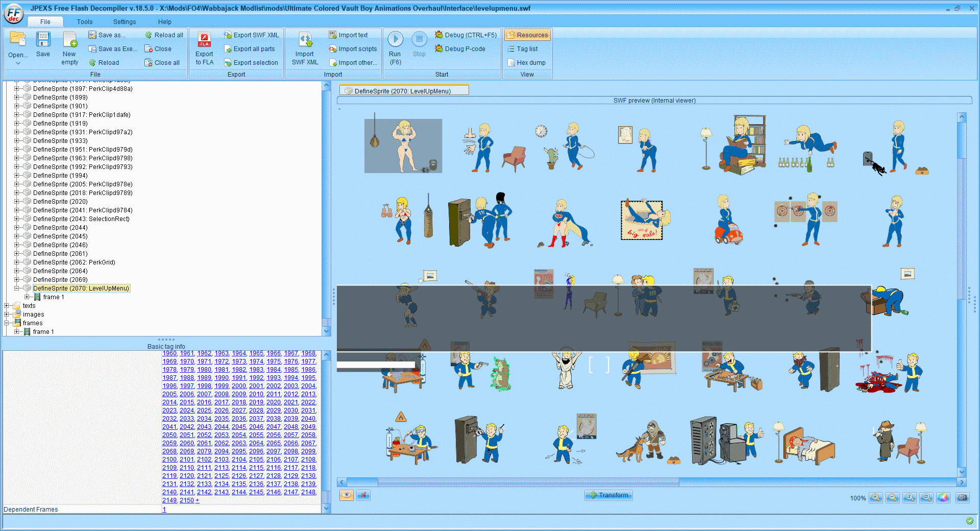Expand DefineSprite (2043: SelectionRect) node
The width and height of the screenshot is (980, 531).
pos(17,219)
